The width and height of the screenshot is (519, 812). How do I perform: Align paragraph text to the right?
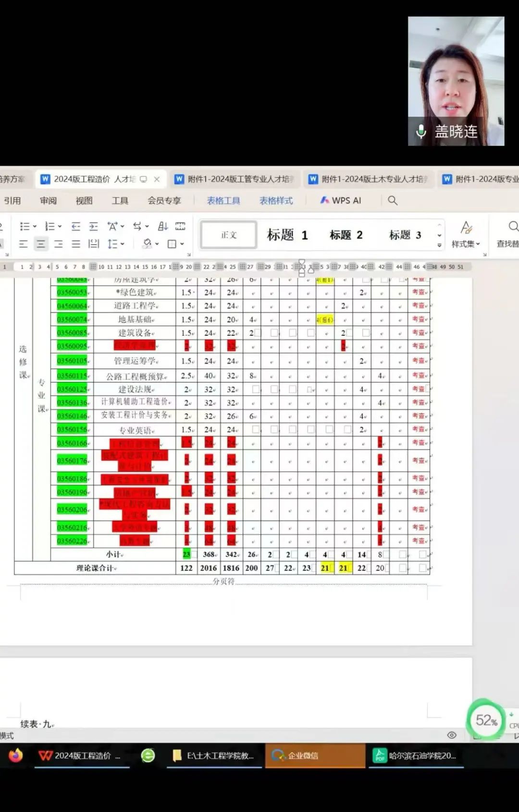58,244
